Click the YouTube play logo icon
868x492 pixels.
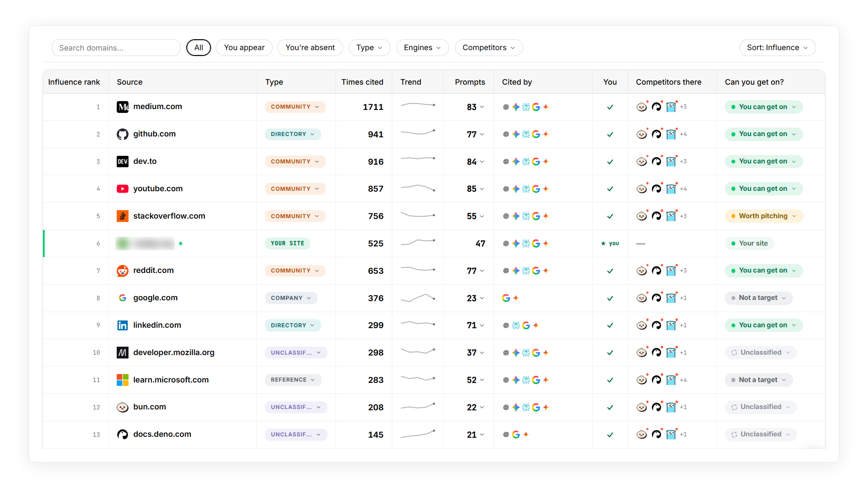pyautogui.click(x=122, y=189)
